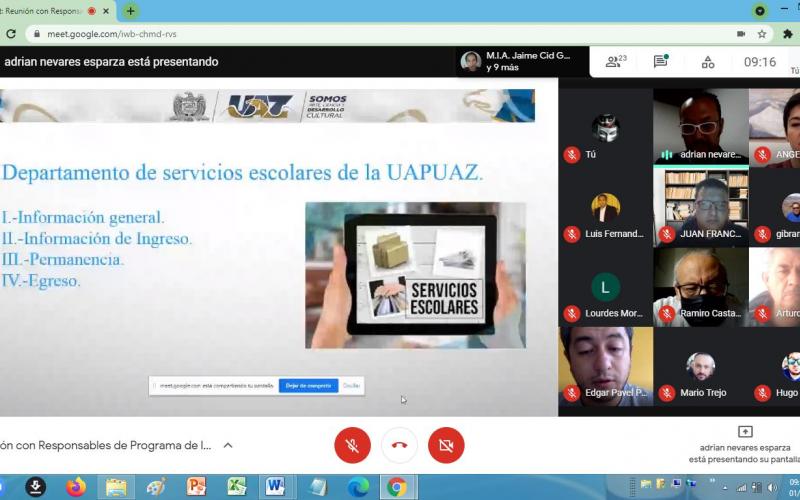Click the screen presentation icon above adrian's presenting notice
Image resolution: width=800 pixels, height=500 pixels.
coord(745,432)
